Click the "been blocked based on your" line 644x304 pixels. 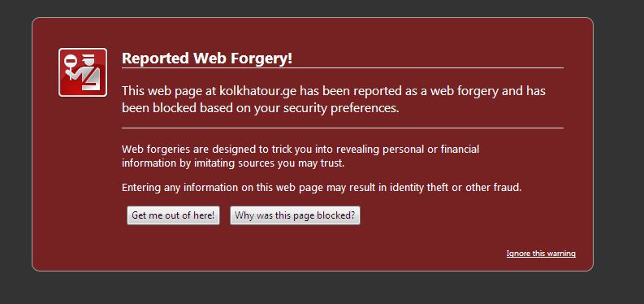click(x=261, y=108)
